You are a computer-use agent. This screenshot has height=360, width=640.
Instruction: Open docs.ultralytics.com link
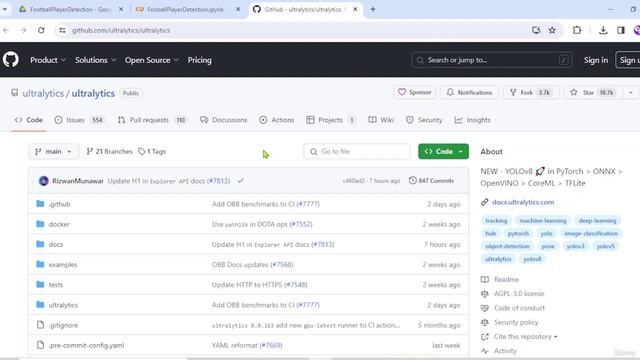point(523,202)
